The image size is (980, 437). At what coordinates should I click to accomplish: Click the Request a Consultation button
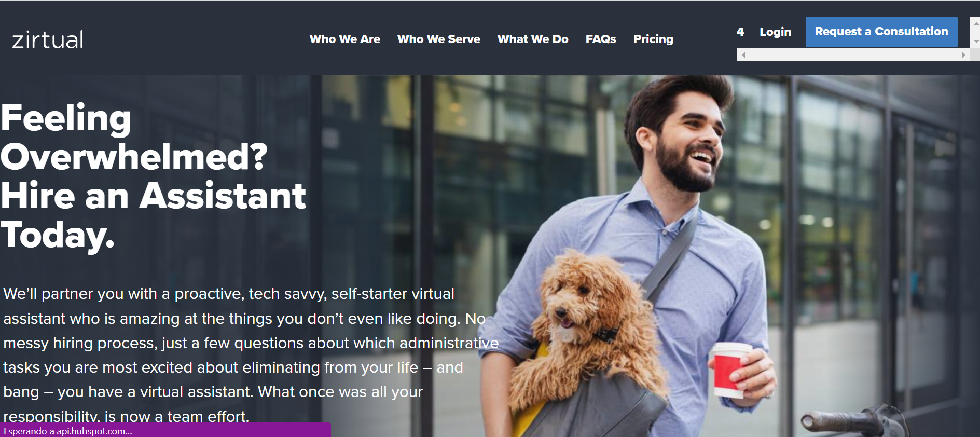point(881,32)
